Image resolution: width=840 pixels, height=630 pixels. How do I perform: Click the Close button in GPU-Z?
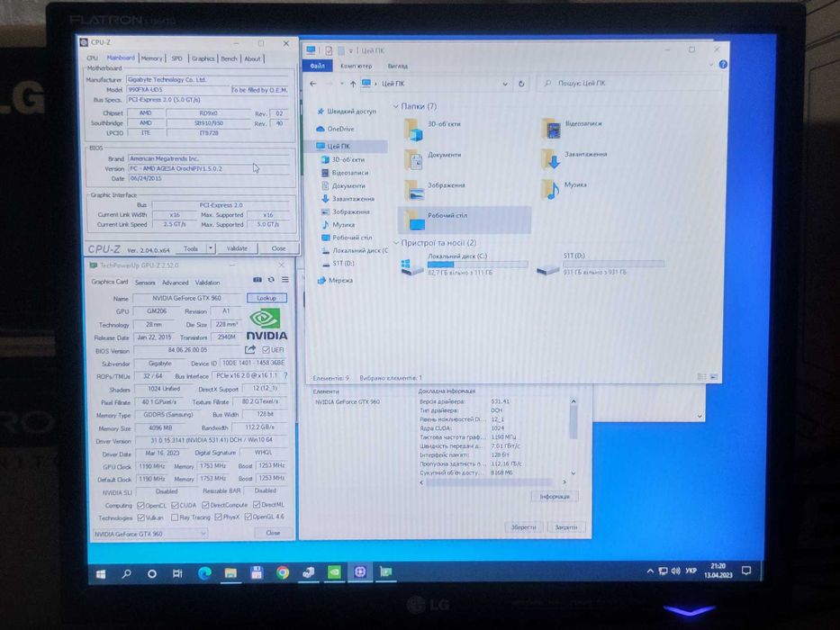273,533
